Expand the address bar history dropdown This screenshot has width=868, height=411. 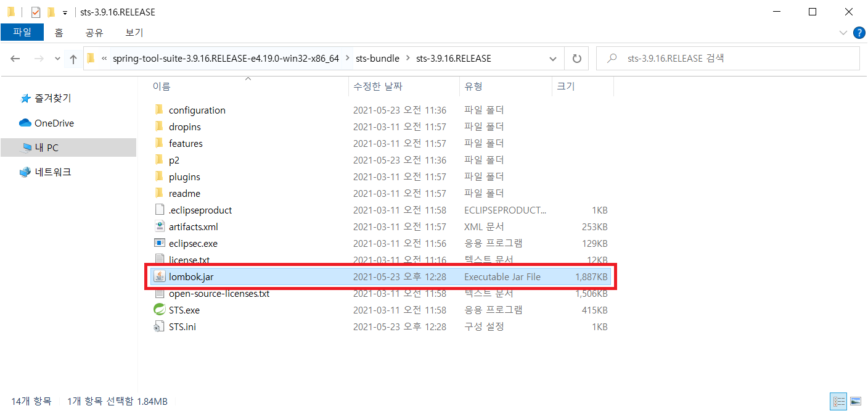point(552,59)
